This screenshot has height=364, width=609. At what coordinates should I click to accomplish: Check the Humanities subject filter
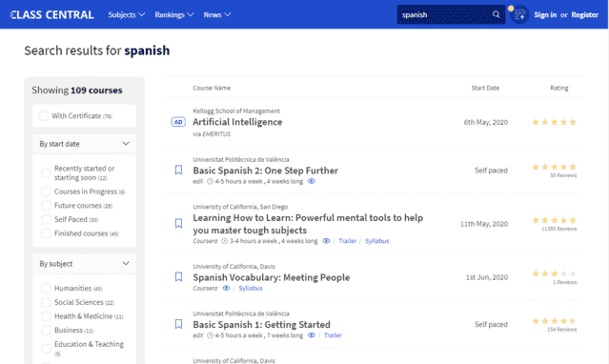coord(46,289)
